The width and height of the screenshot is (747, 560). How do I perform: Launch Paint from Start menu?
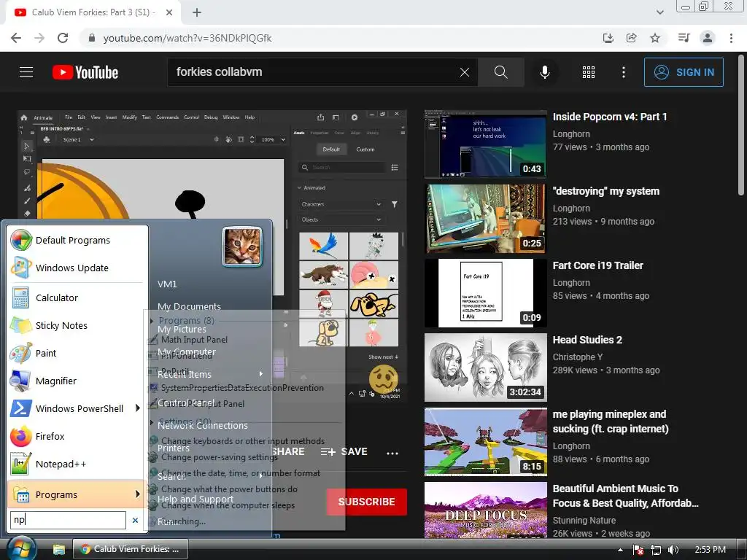[76, 353]
